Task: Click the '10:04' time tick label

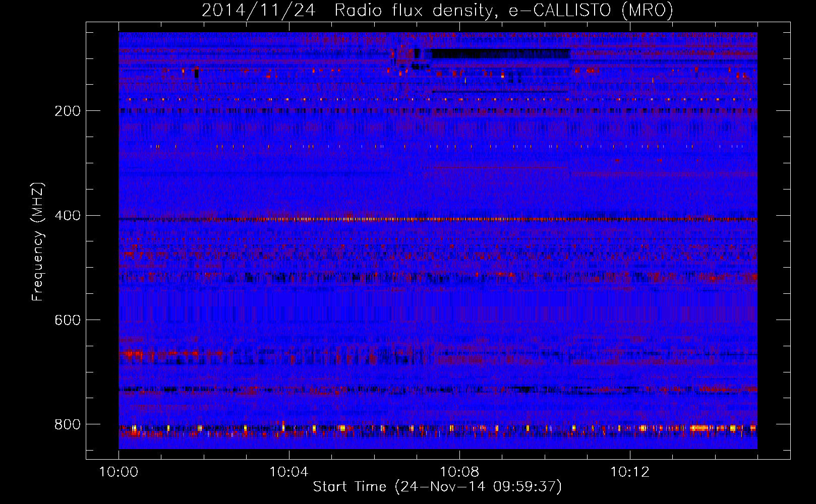Action: pos(289,472)
